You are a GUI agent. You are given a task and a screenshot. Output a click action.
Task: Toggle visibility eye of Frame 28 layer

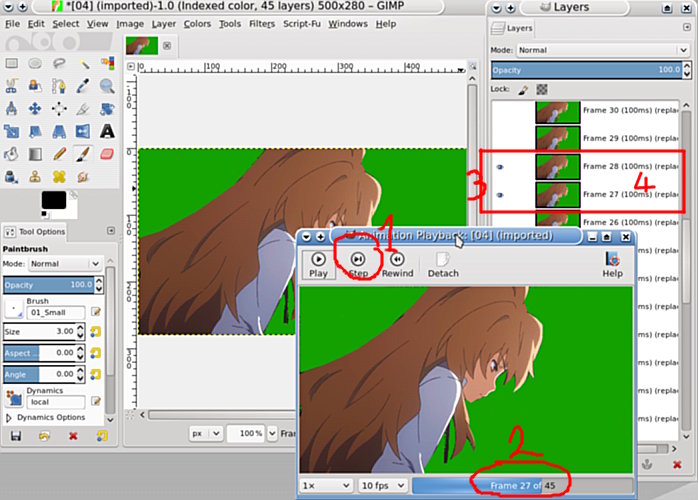click(500, 167)
